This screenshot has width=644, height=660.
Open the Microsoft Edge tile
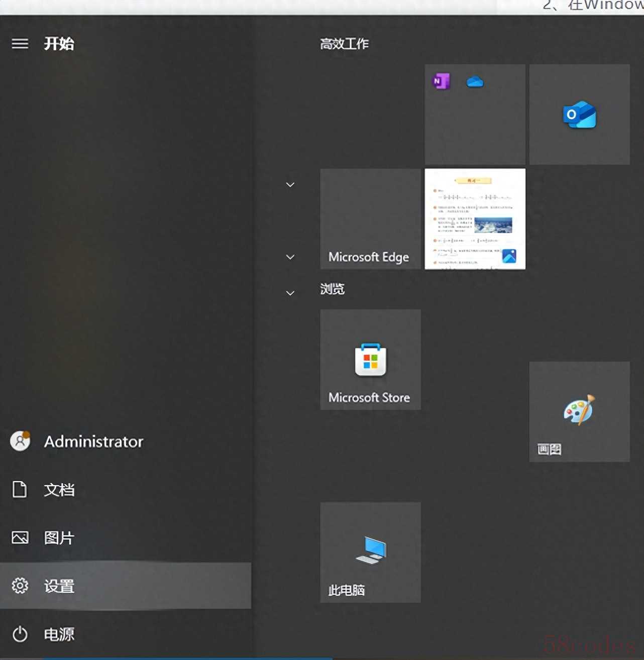click(x=371, y=219)
